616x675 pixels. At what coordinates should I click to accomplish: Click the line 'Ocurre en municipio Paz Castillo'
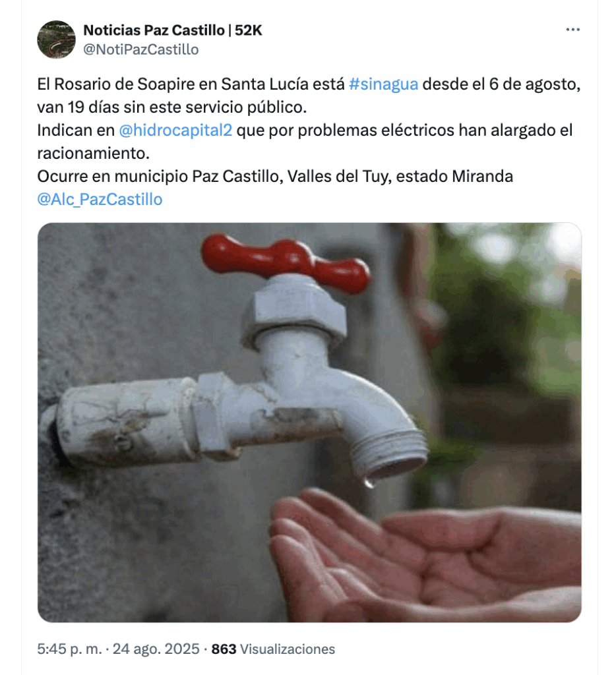pyautogui.click(x=275, y=177)
